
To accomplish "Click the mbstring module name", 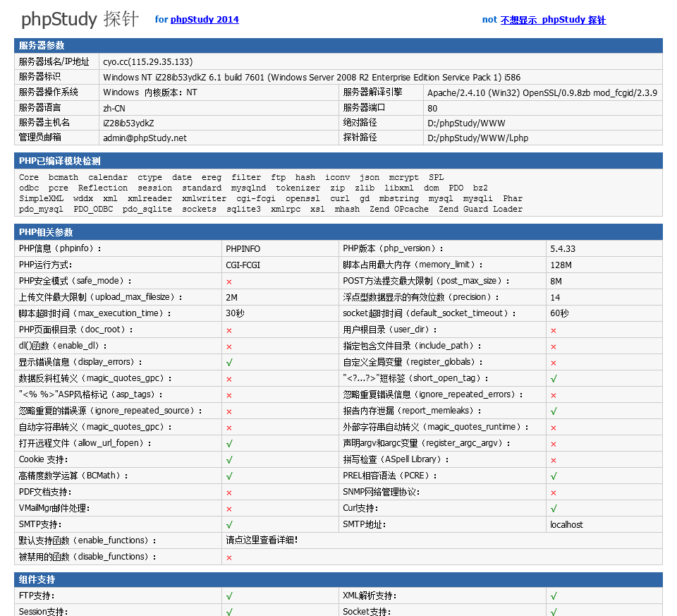I will 399,199.
